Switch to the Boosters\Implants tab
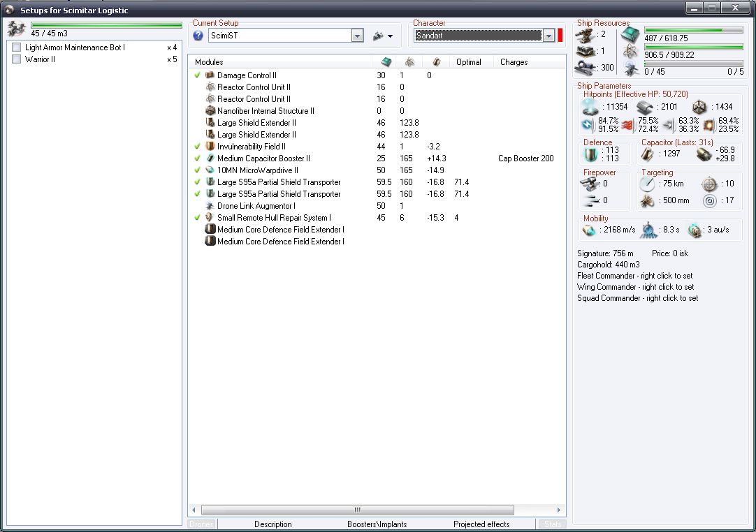756x532 pixels. coord(377,524)
